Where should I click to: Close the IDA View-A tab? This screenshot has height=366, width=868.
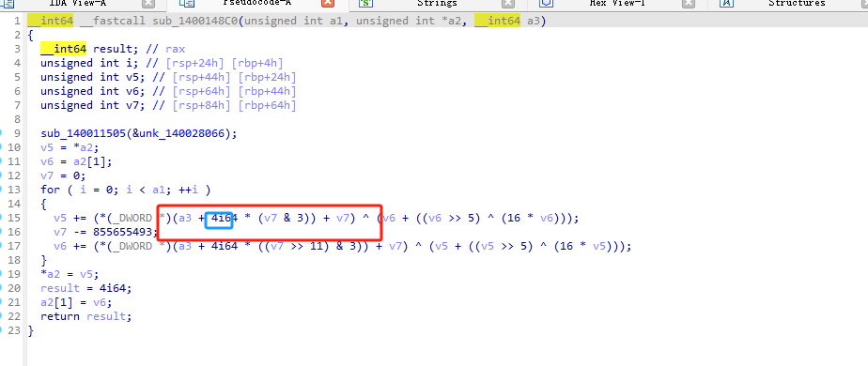[x=147, y=4]
